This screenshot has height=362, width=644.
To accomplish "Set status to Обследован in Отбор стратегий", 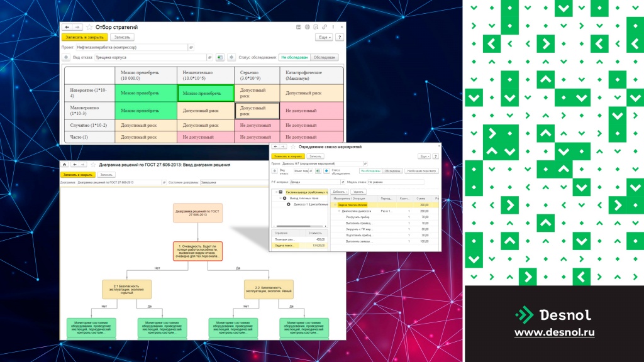I will (x=325, y=57).
